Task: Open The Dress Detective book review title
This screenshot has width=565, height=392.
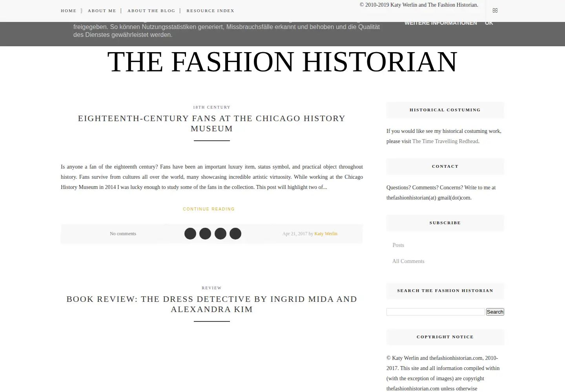Action: pos(212,304)
